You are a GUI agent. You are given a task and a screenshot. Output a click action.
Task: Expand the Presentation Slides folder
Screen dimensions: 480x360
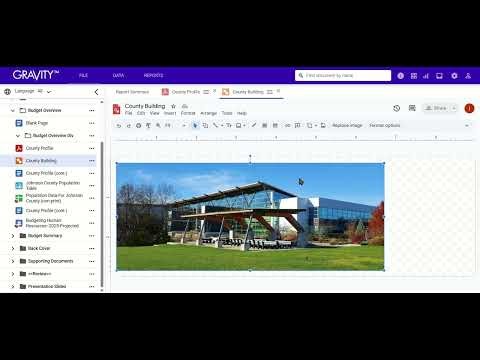point(13,287)
